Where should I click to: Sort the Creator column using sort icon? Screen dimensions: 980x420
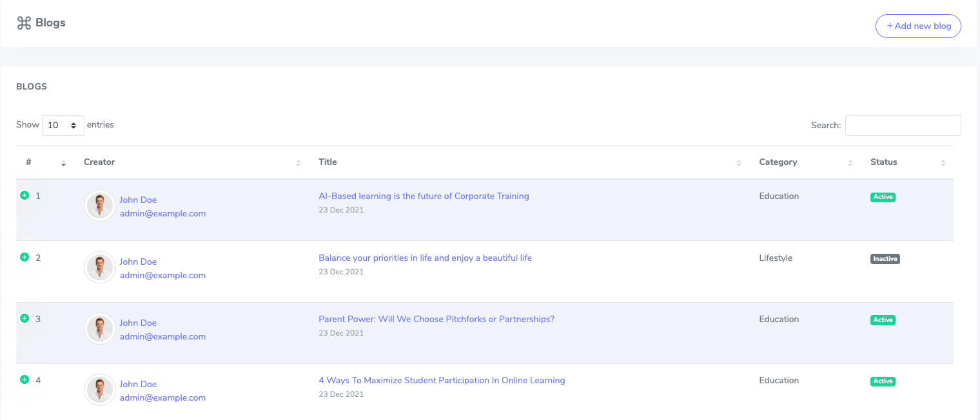298,163
